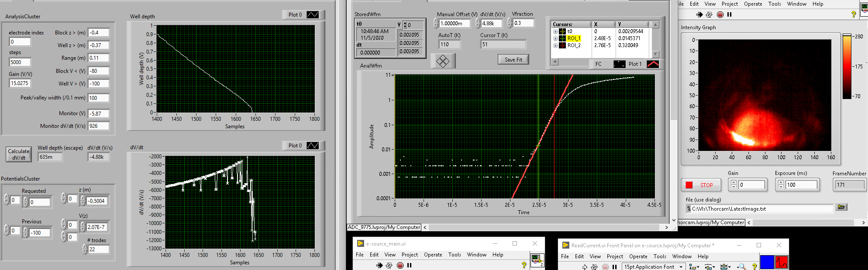Toggle the red STOP button
Screen dimensions: 868x270
tap(700, 185)
